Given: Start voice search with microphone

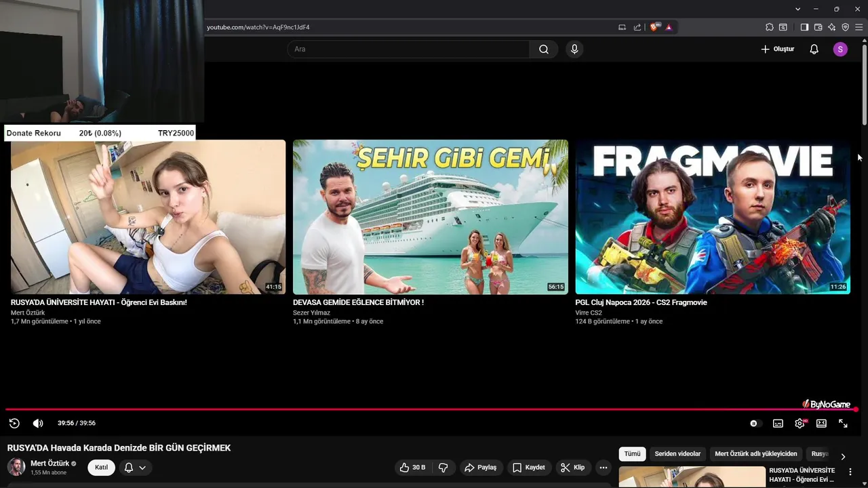Looking at the screenshot, I should point(574,49).
